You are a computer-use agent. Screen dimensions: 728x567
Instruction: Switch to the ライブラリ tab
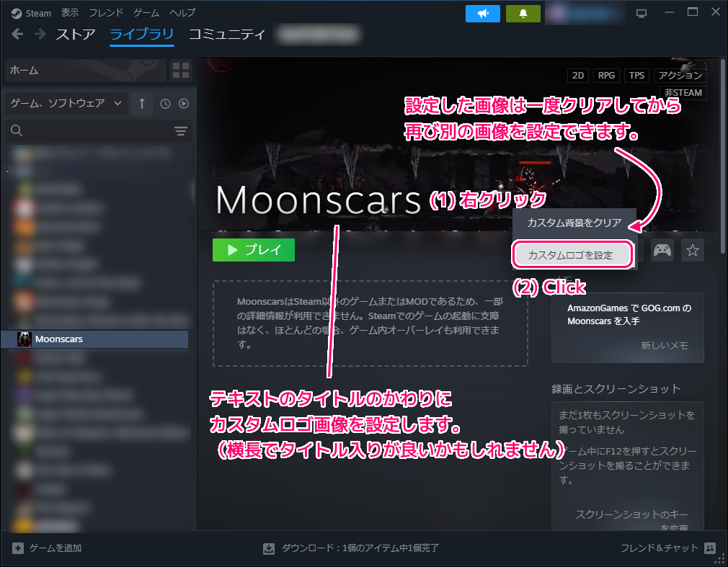(x=141, y=35)
